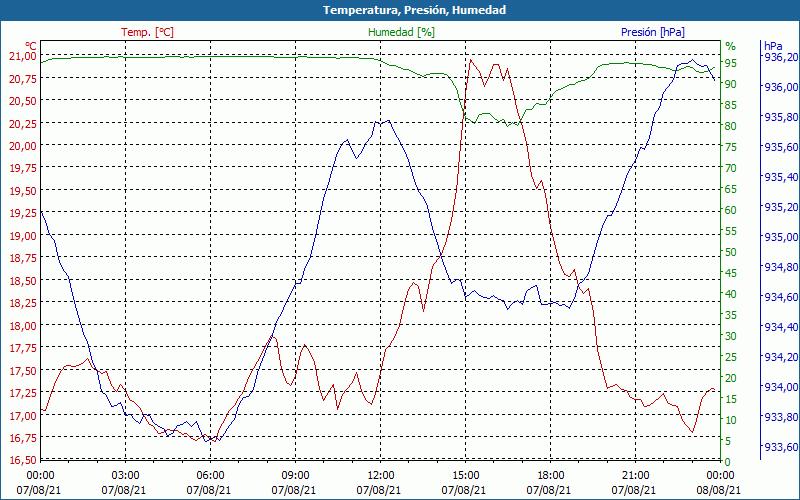The height and width of the screenshot is (500, 800).
Task: Click the 17,75 temperature axis value
Action: click(23, 347)
